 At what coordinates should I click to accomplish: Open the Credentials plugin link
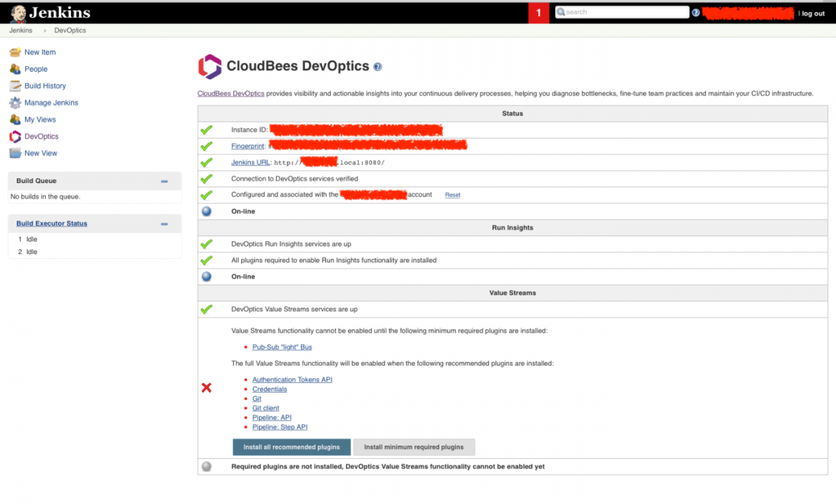click(270, 389)
